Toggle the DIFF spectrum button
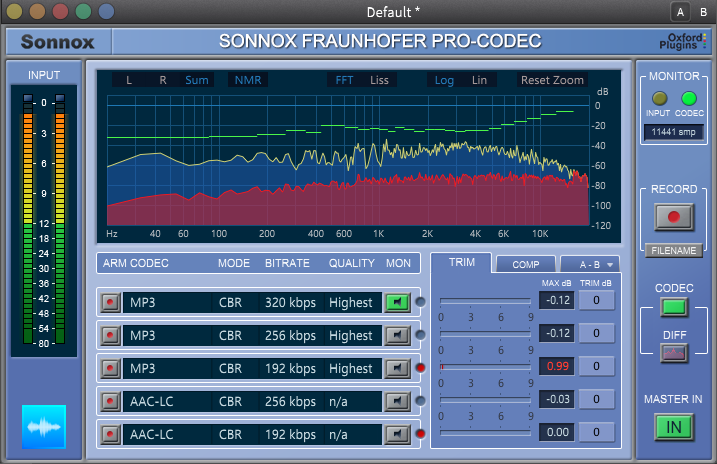Screen dimensions: 717x464 [x=674, y=353]
